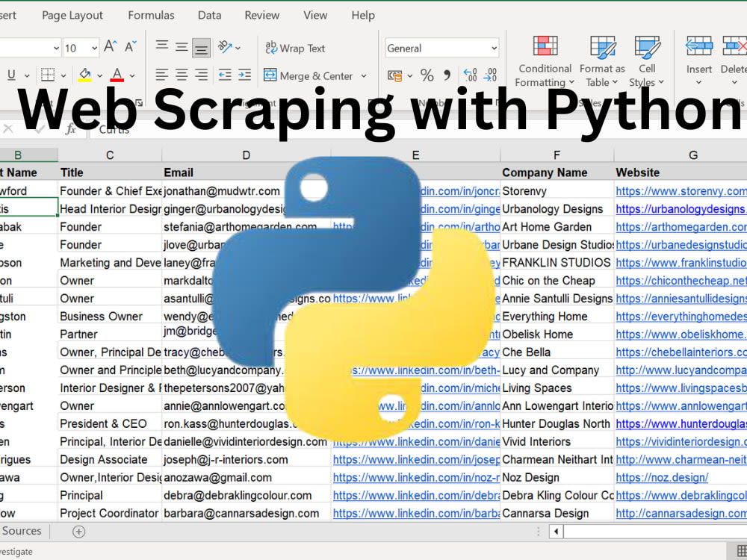747x560 pixels.
Task: Open LinkedIn link in barbara row
Action: point(416,514)
